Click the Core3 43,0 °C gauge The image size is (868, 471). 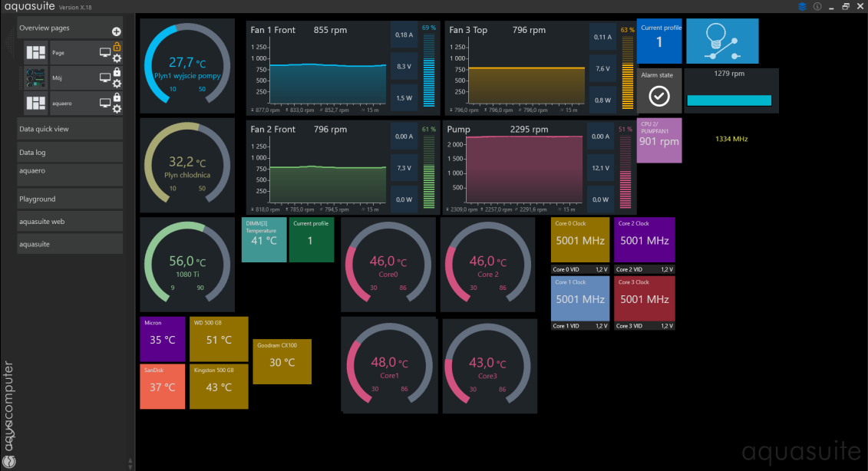pyautogui.click(x=490, y=366)
